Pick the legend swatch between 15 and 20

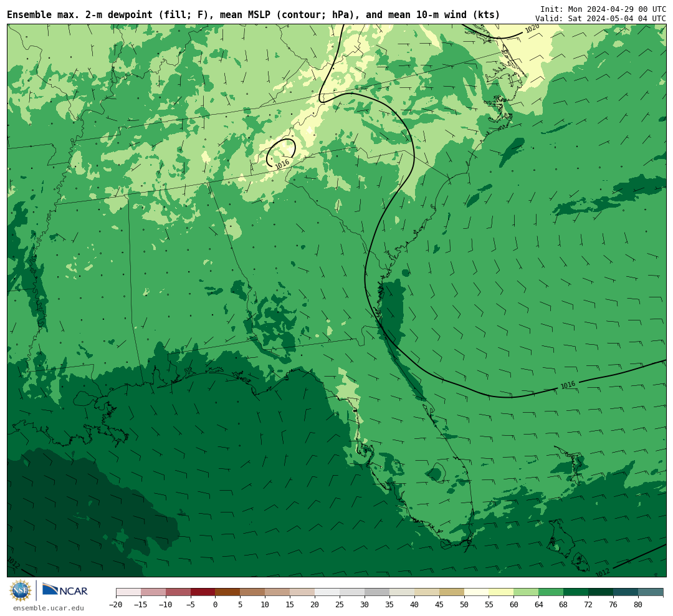tap(303, 592)
